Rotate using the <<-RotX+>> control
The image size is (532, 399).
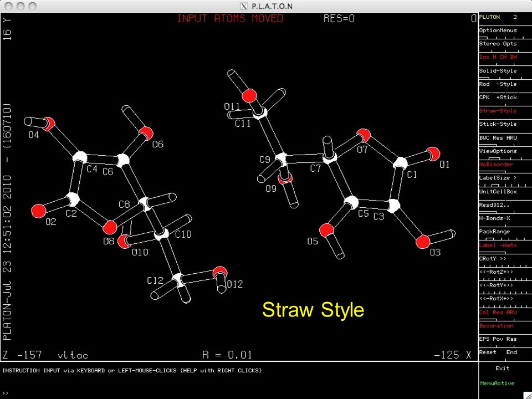point(496,298)
